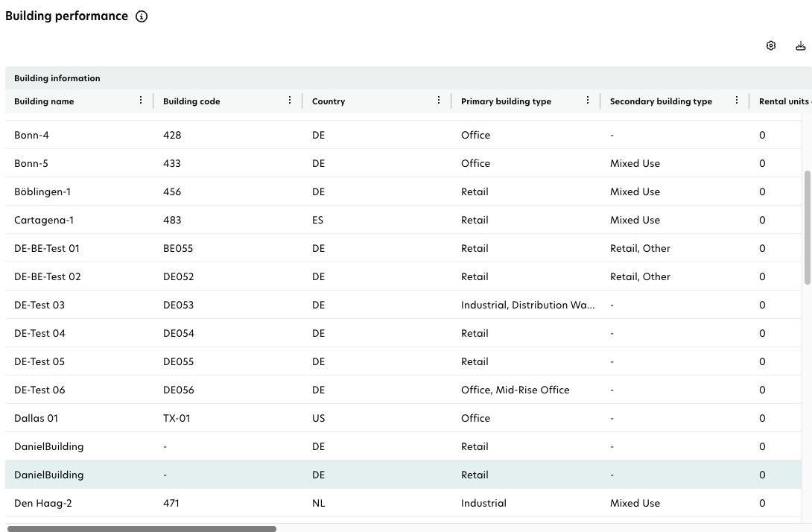812x532 pixels.
Task: Click Industrial, Distribution Wa... cell
Action: (x=527, y=305)
